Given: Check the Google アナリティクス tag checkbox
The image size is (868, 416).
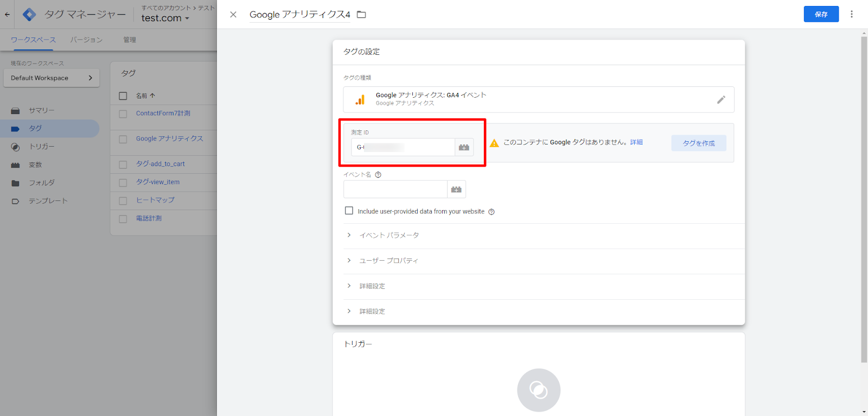Looking at the screenshot, I should click(x=123, y=139).
